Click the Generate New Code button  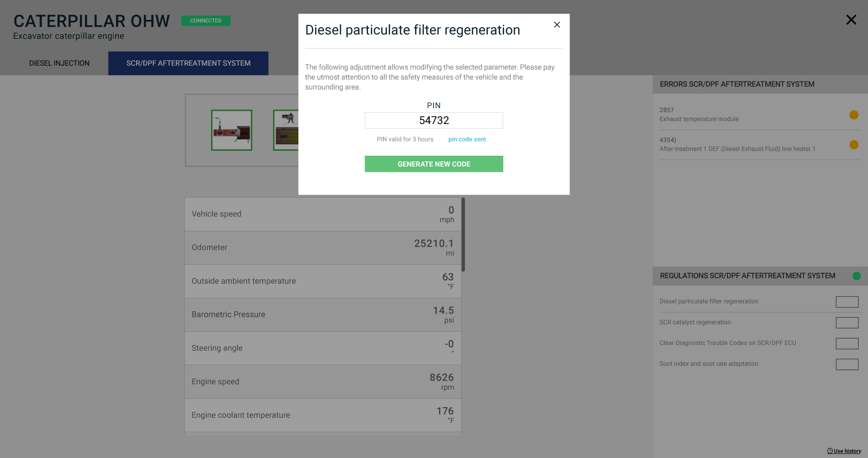(434, 164)
